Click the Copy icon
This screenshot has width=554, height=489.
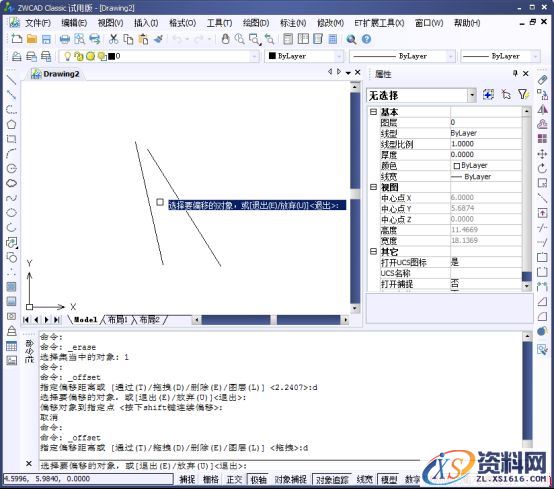(x=128, y=39)
